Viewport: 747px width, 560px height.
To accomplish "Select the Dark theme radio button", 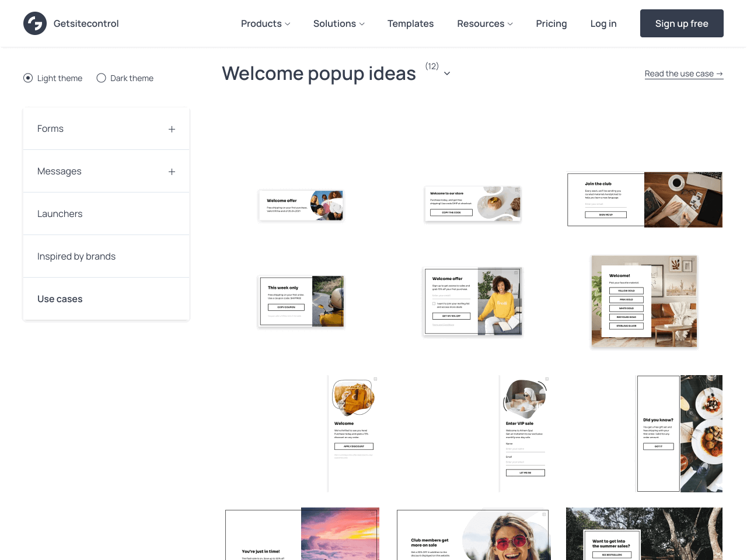I will 100,78.
